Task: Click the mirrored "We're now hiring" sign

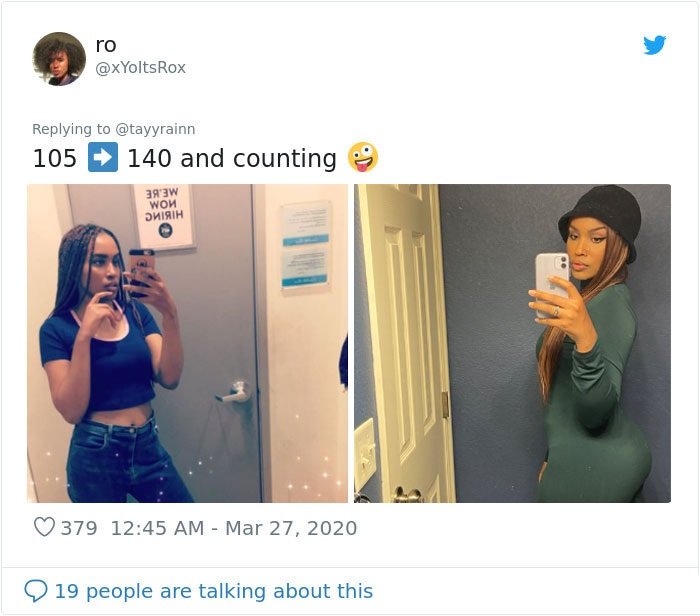Action: click(x=164, y=216)
